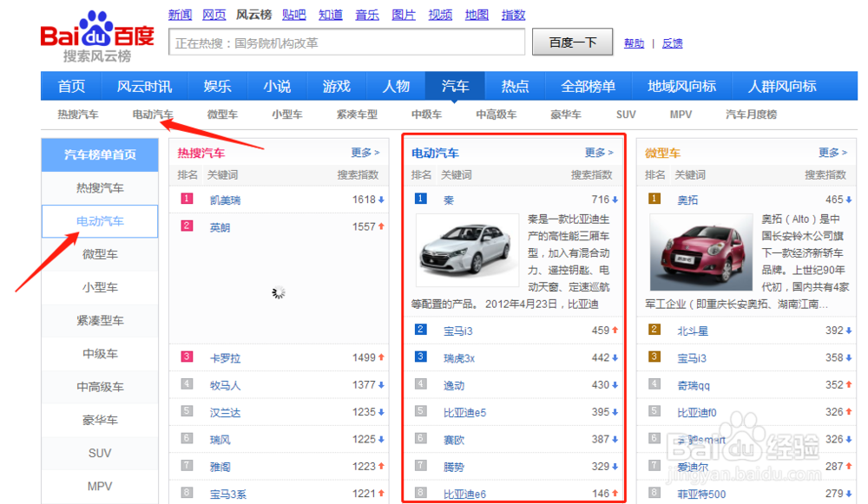
Task: Switch to the 小说 nav tab
Action: pyautogui.click(x=277, y=86)
